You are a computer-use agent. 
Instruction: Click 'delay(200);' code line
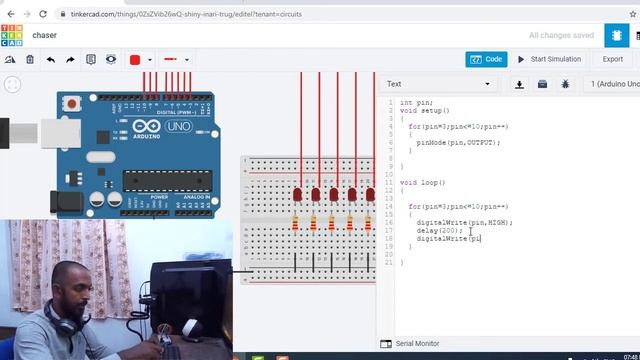coord(440,231)
